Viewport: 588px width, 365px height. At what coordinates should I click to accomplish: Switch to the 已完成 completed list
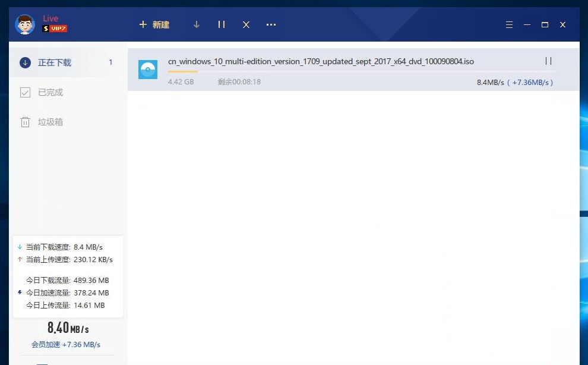(68, 92)
